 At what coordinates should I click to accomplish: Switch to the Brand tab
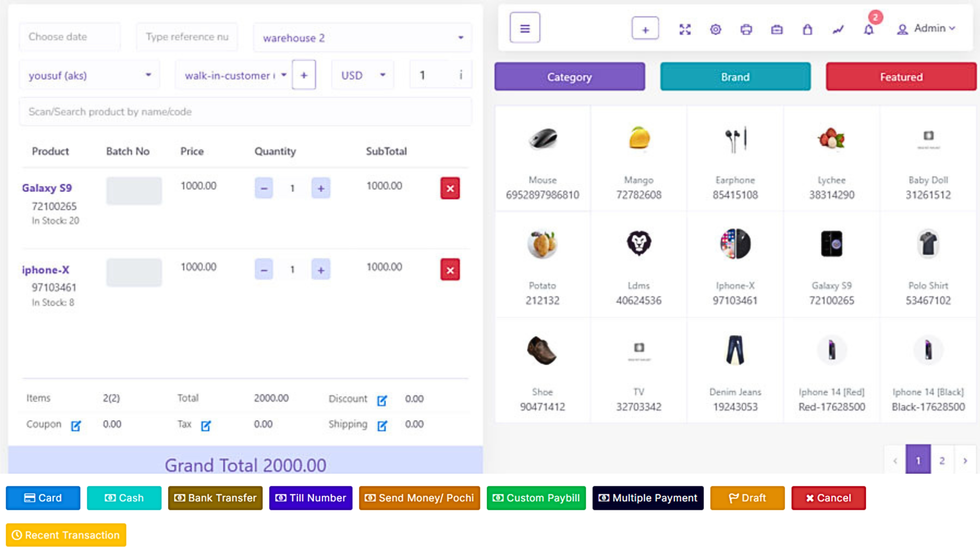(x=735, y=77)
